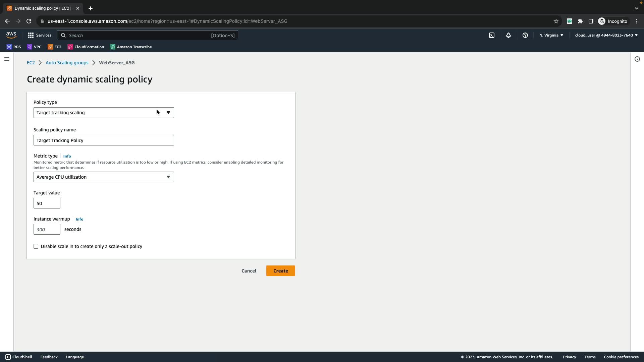644x362 pixels.
Task: Open the side navigation hamburger menu
Action: [x=7, y=59]
